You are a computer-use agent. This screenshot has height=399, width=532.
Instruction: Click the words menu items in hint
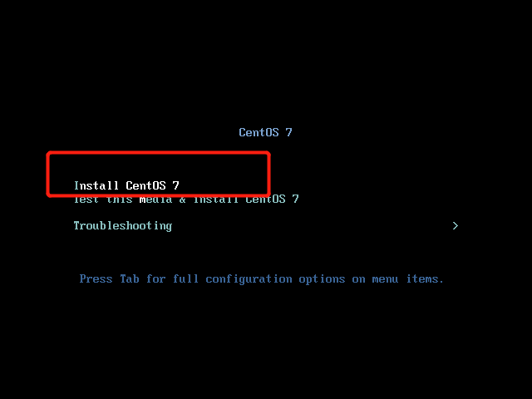(x=407, y=279)
